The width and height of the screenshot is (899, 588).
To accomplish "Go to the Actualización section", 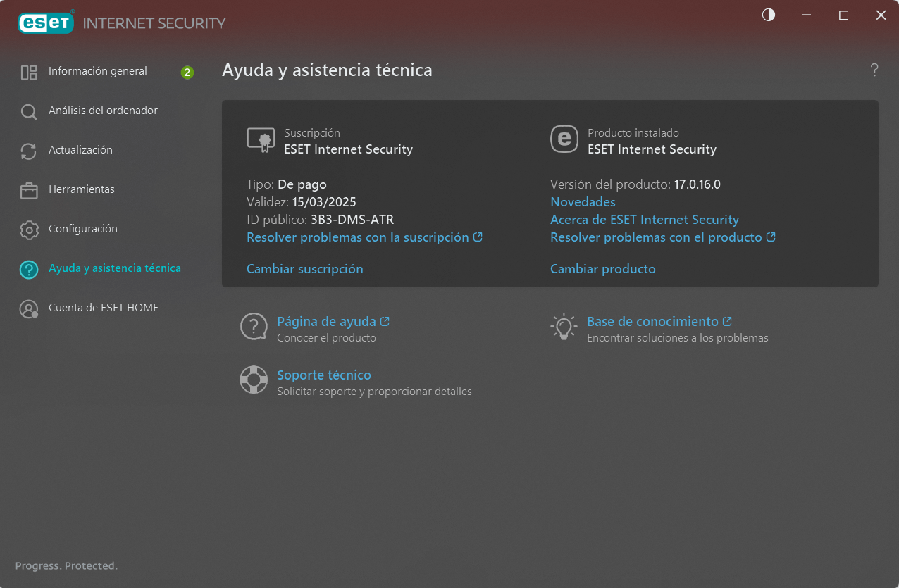I will (80, 150).
